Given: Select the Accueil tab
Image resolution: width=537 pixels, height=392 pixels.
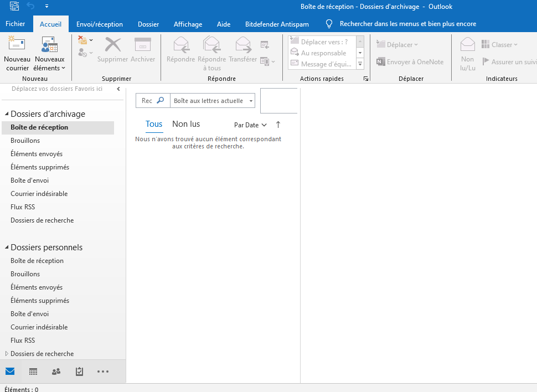Looking at the screenshot, I should click(x=51, y=24).
